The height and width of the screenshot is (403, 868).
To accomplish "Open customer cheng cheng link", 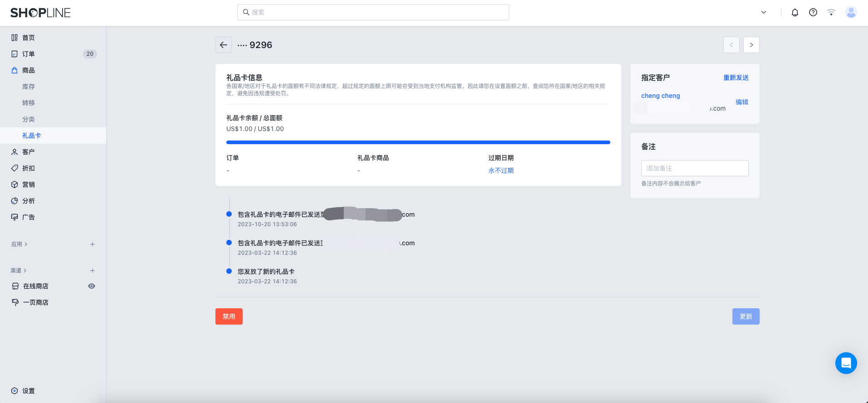I will [x=661, y=96].
